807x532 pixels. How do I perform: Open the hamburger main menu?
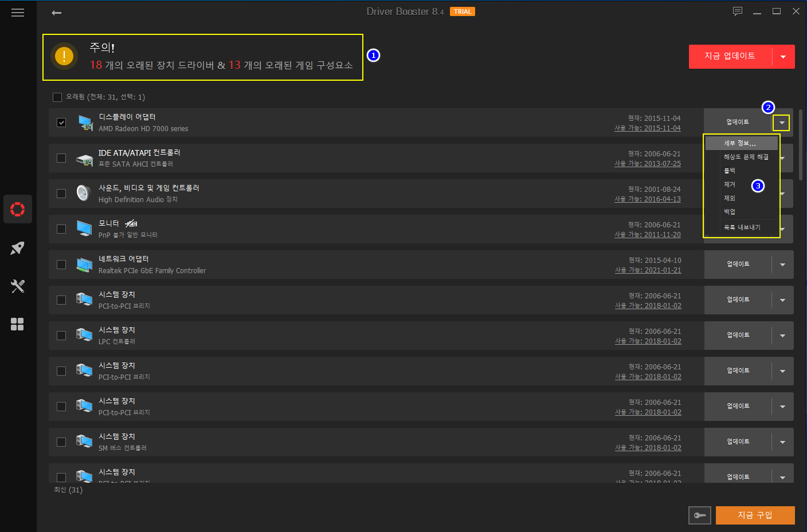pyautogui.click(x=18, y=13)
